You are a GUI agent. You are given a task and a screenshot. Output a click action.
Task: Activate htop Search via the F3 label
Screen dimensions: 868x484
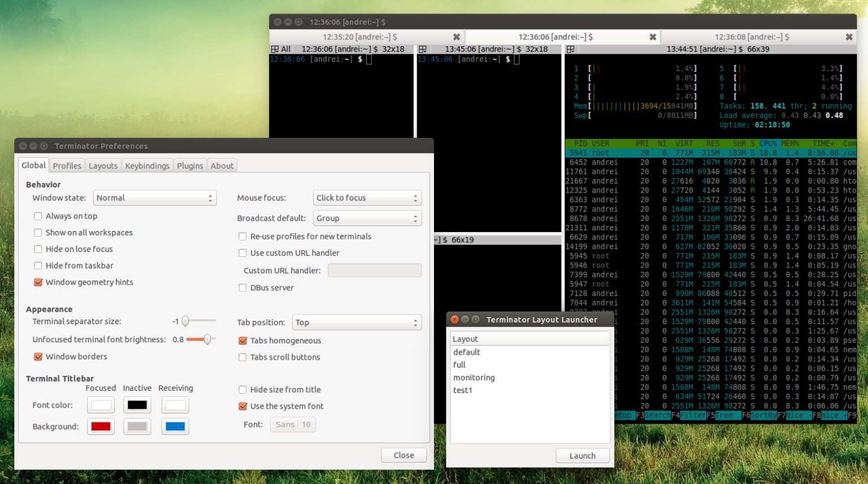point(657,415)
